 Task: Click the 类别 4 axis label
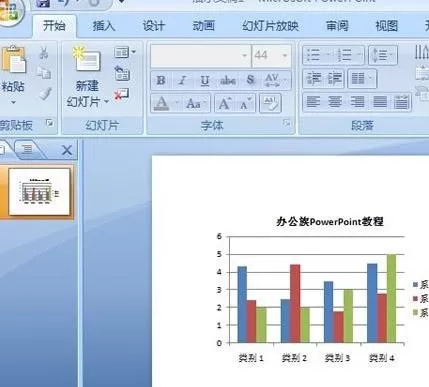point(382,358)
